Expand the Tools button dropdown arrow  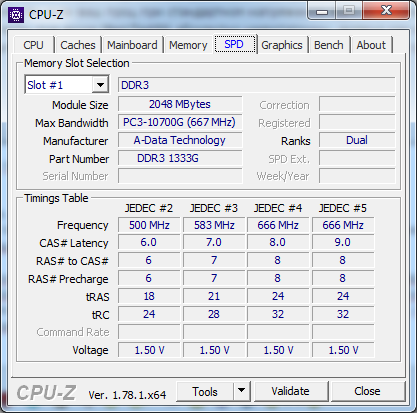click(x=242, y=390)
